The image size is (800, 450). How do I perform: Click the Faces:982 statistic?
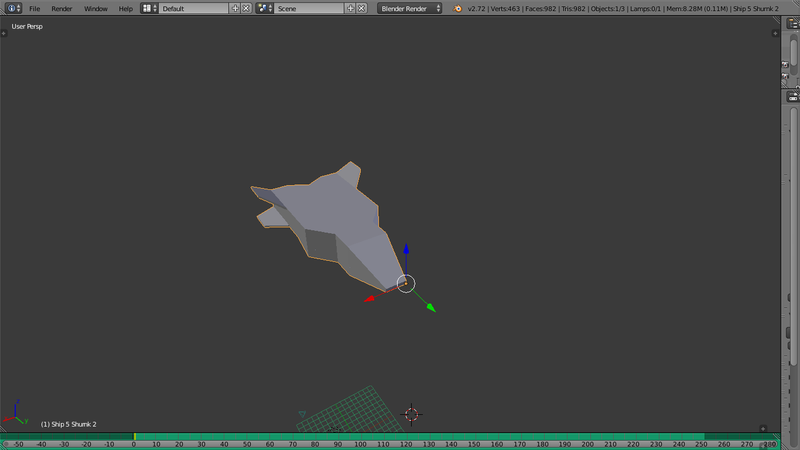tap(541, 9)
